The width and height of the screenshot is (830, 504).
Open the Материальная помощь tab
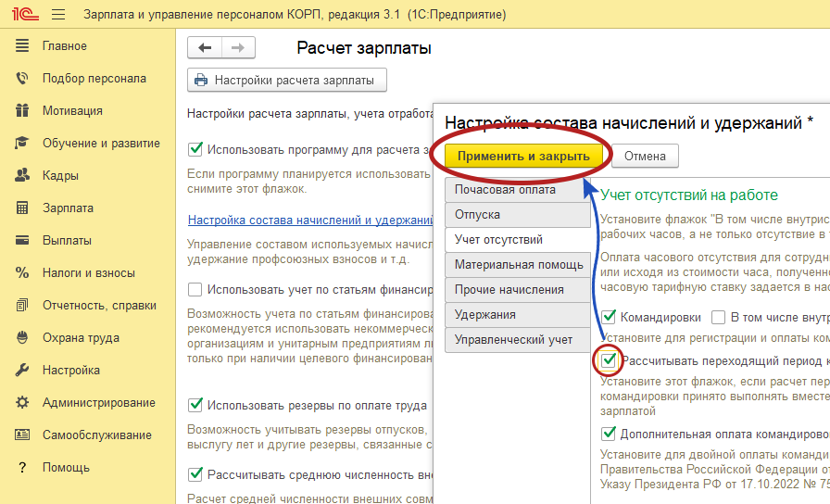[517, 265]
